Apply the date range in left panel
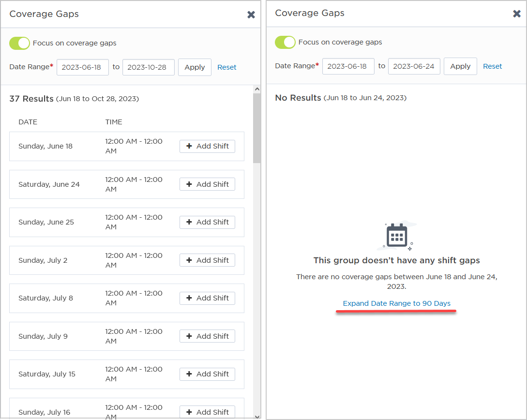 tap(195, 67)
